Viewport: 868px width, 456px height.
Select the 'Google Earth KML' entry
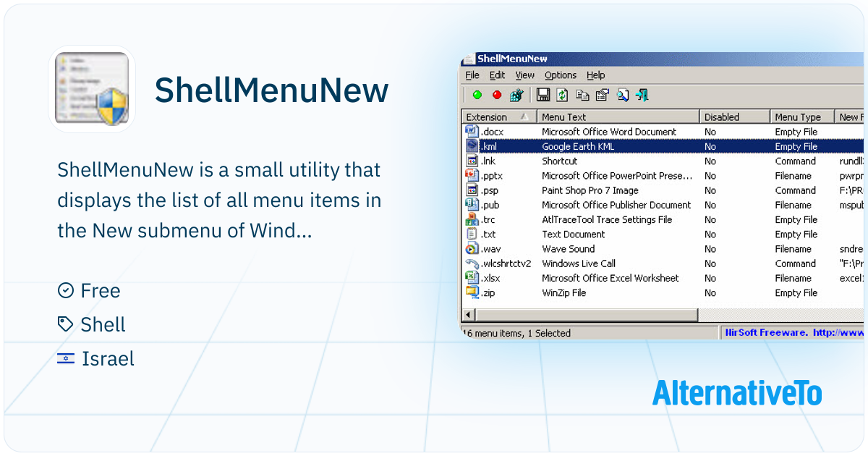(x=578, y=146)
